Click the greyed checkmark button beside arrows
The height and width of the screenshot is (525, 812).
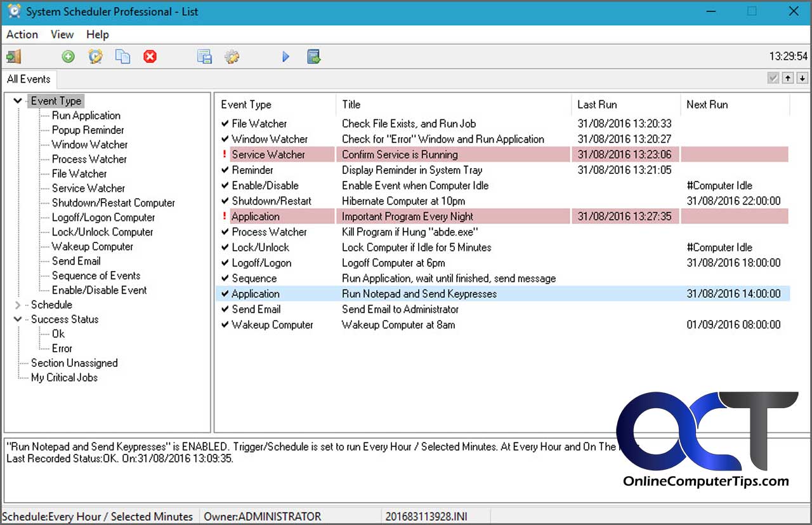773,78
